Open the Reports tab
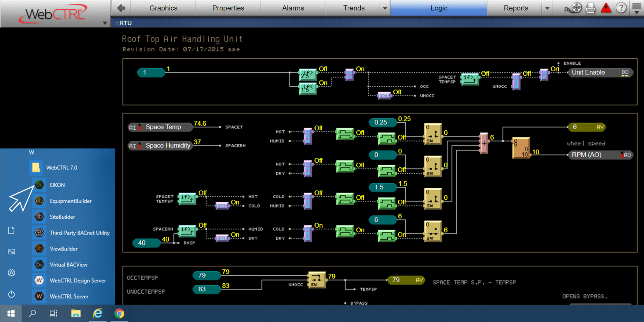 [516, 8]
